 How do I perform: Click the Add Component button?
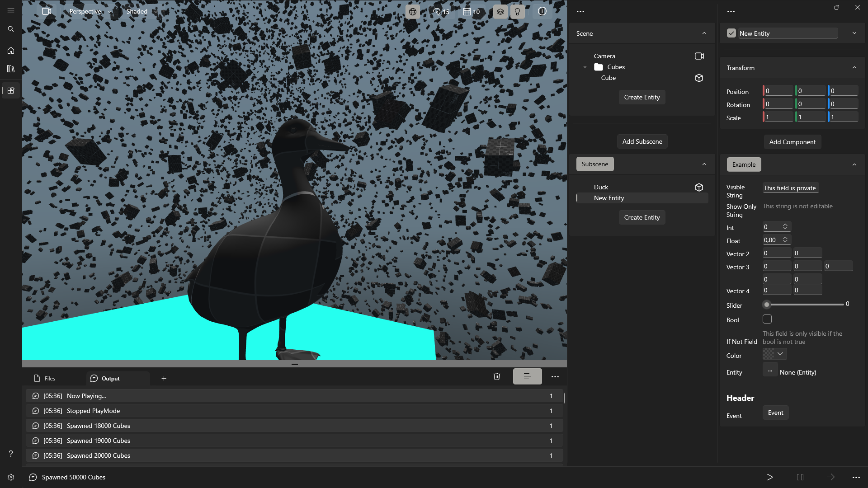[x=793, y=142]
